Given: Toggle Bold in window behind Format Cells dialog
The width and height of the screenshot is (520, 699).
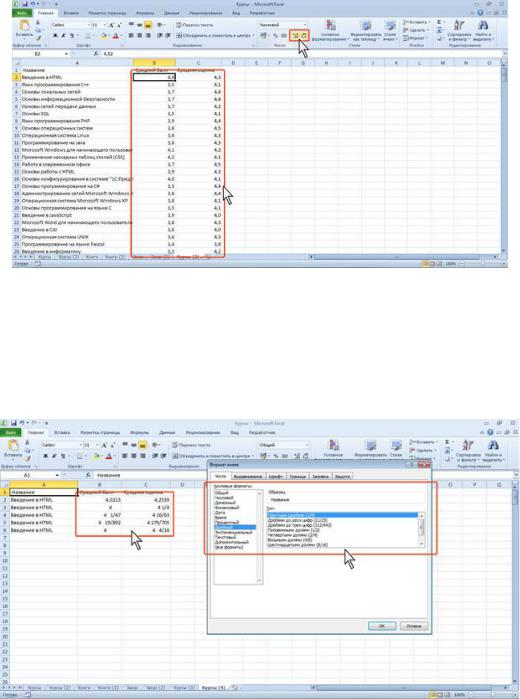Looking at the screenshot, I should 45,456.
